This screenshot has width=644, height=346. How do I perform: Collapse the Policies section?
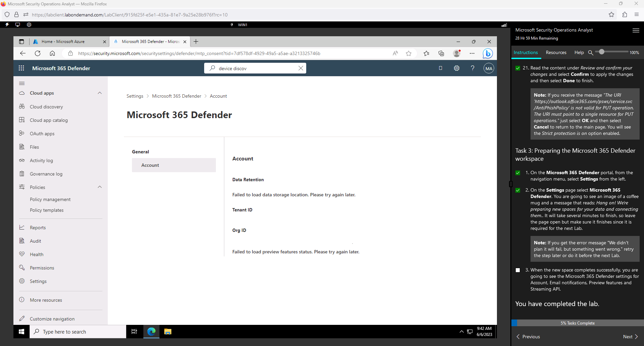click(x=99, y=187)
